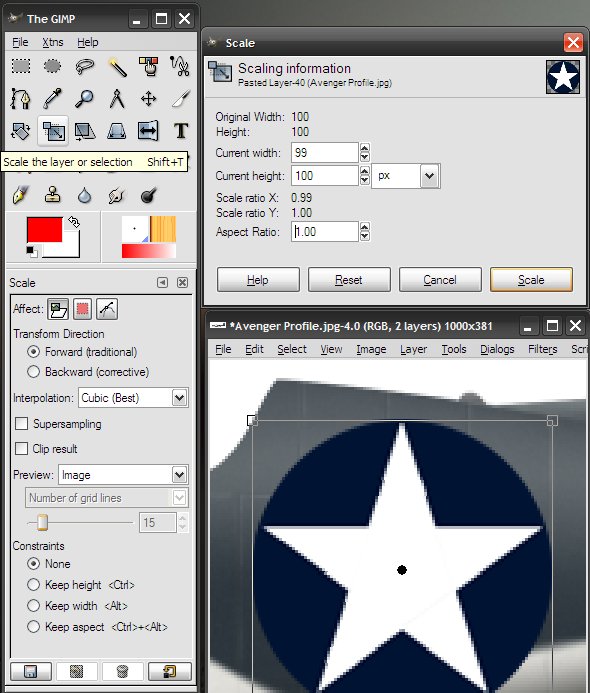Screen dimensions: 590x693
Task: Open image window Filters menu
Action: click(x=542, y=349)
